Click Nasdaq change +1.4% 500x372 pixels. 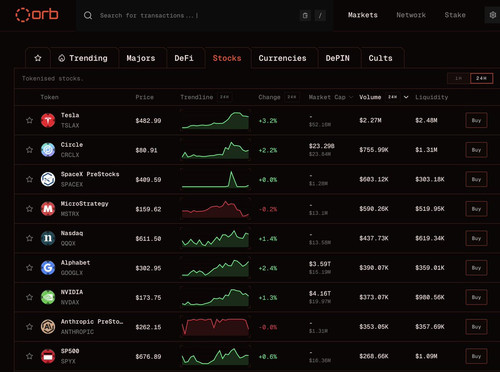pos(268,239)
